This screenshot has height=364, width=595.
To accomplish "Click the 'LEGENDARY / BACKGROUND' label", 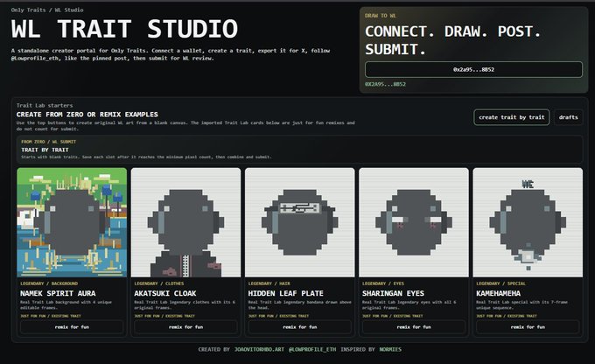I will point(49,283).
